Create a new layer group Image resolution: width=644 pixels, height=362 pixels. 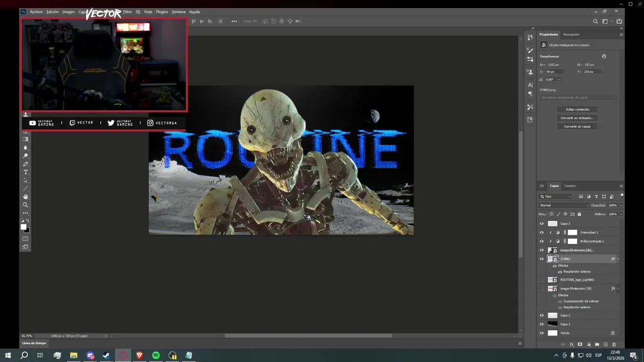click(597, 344)
